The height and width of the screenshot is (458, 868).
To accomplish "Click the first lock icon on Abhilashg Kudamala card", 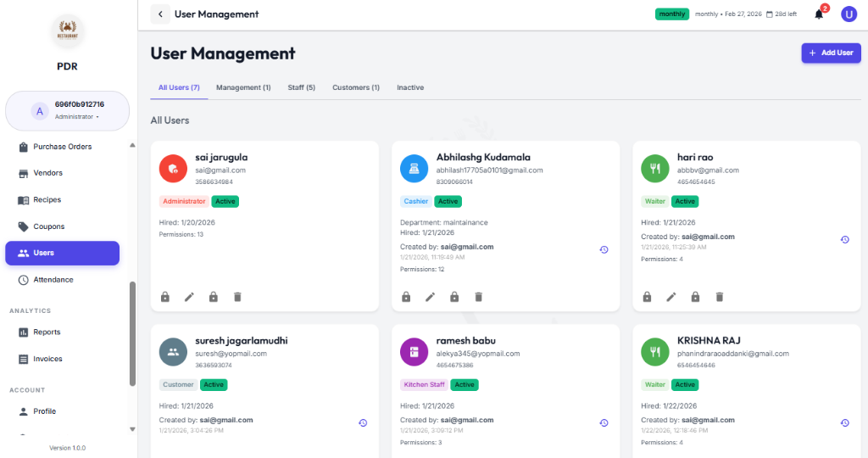I will [x=406, y=297].
